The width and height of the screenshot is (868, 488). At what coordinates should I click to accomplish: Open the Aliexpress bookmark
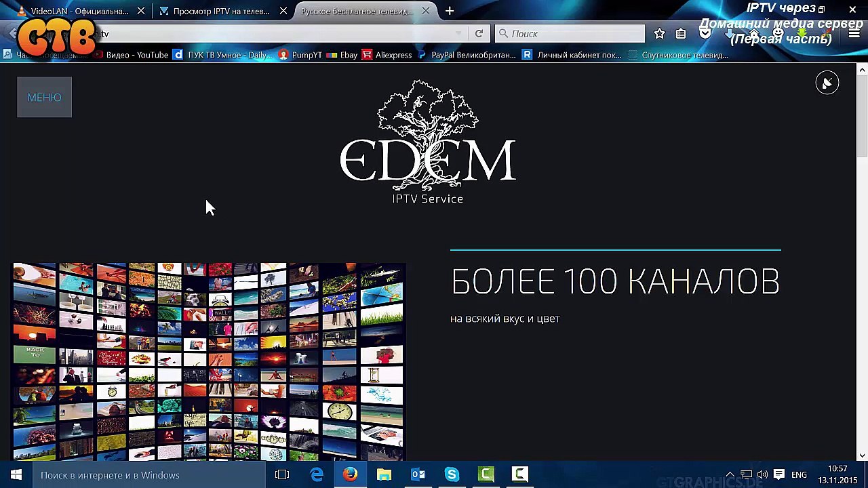click(x=387, y=55)
